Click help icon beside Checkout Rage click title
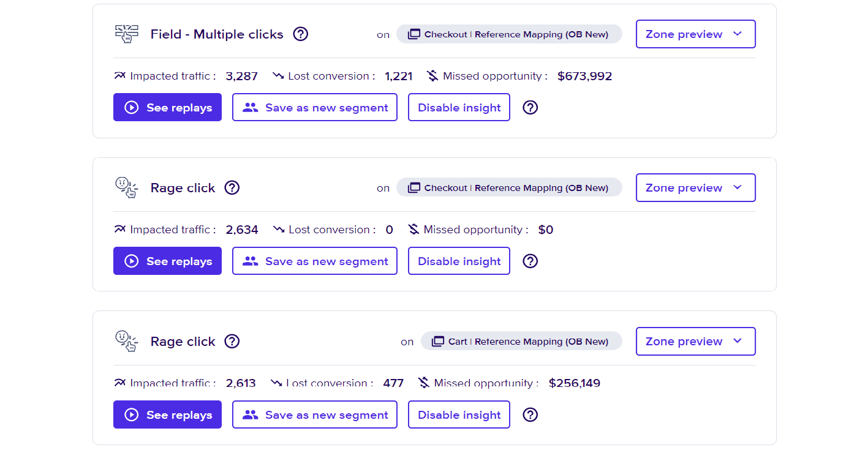The height and width of the screenshot is (450, 868). tap(232, 188)
